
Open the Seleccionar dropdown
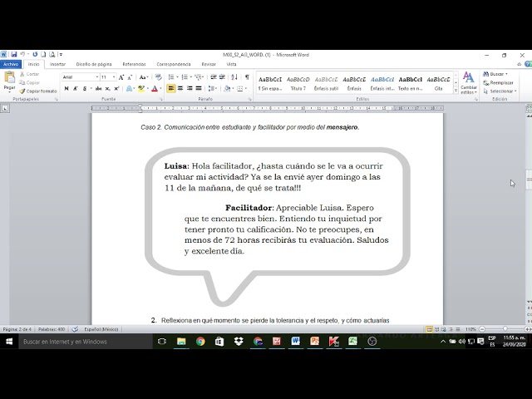point(500,91)
